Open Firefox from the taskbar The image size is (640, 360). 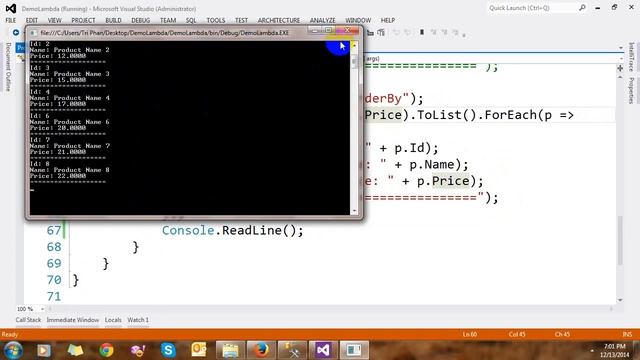click(x=261, y=350)
